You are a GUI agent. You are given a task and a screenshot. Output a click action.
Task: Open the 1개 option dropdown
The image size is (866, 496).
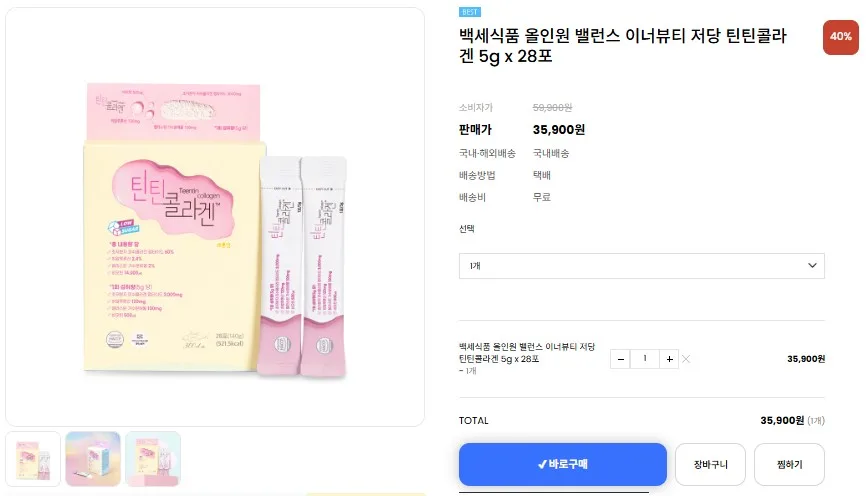pyautogui.click(x=641, y=266)
